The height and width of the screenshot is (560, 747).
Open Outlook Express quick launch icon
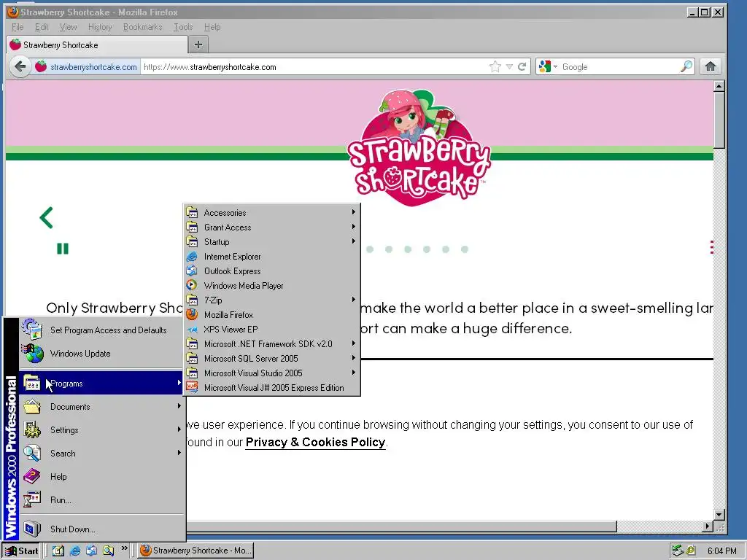click(x=91, y=551)
